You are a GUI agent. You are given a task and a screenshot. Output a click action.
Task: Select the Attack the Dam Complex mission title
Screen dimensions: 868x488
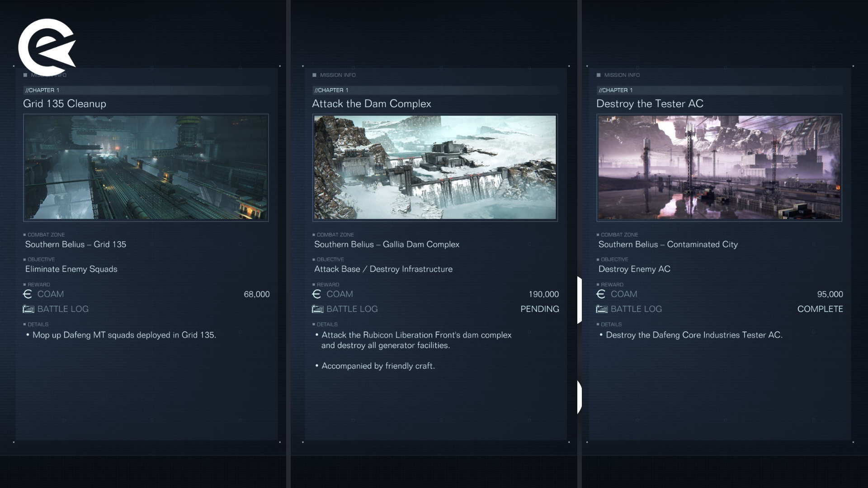pos(372,103)
